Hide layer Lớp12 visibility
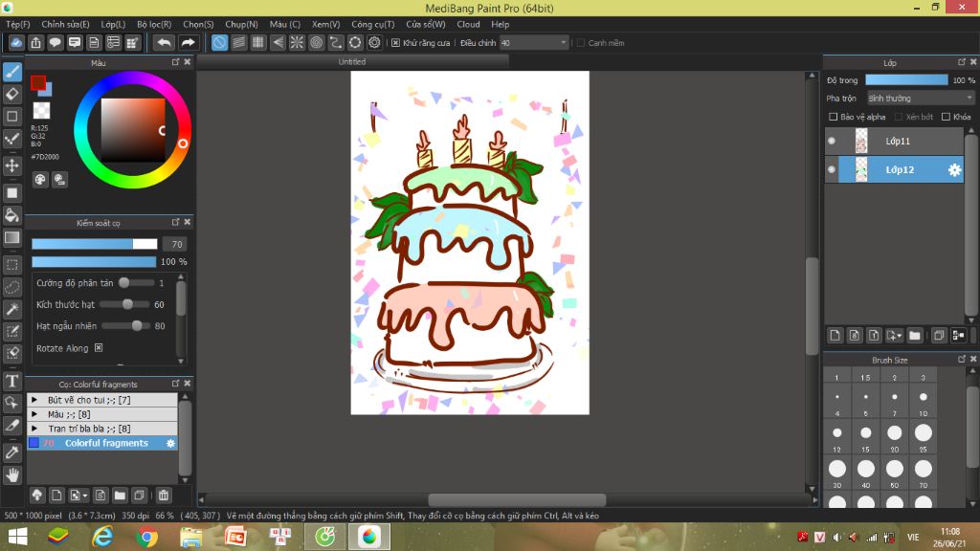 [x=832, y=170]
